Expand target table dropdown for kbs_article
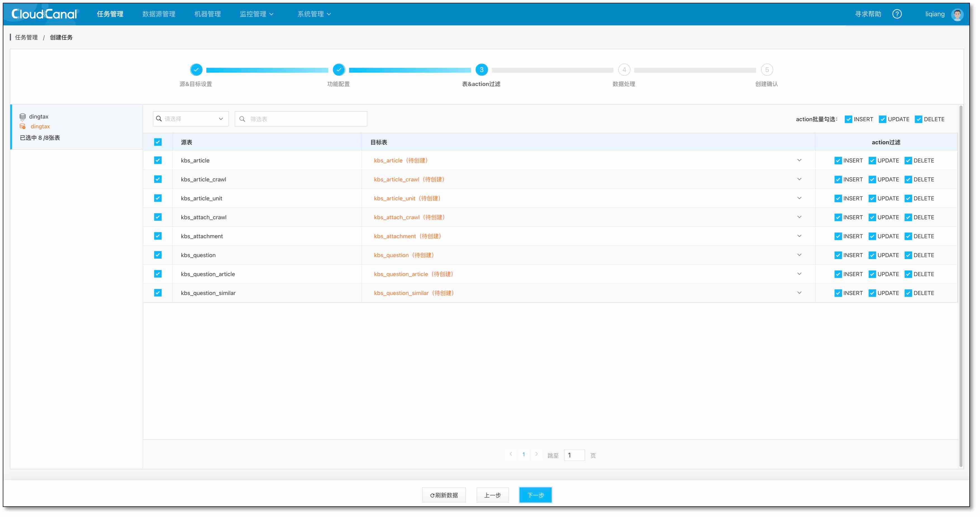This screenshot has height=517, width=980. coord(799,160)
